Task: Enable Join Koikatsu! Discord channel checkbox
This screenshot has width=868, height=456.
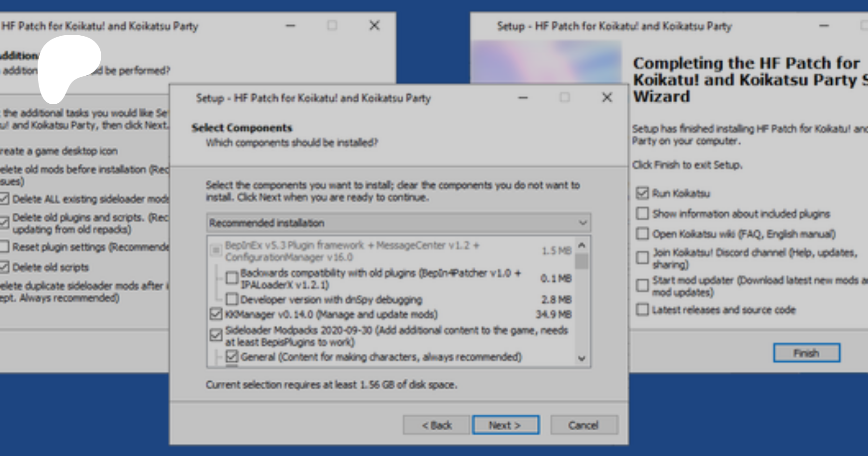Action: (642, 258)
